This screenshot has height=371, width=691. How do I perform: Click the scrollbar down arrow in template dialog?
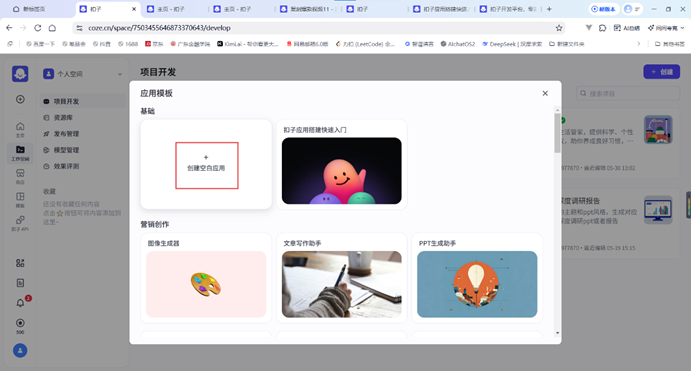[x=557, y=333]
